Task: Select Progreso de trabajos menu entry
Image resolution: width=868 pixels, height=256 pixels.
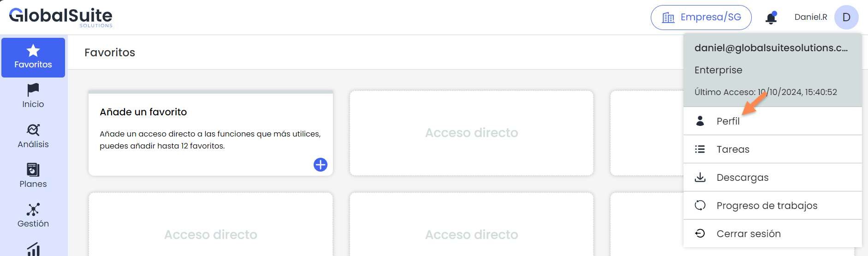Action: tap(767, 206)
